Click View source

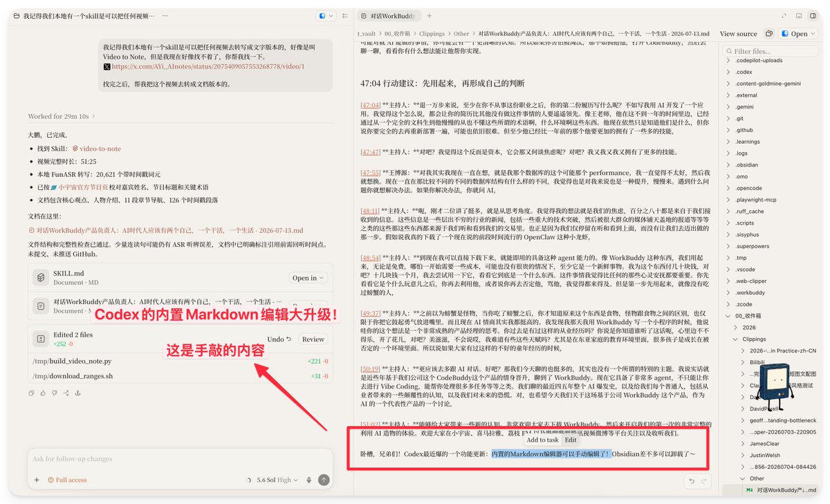738,33
